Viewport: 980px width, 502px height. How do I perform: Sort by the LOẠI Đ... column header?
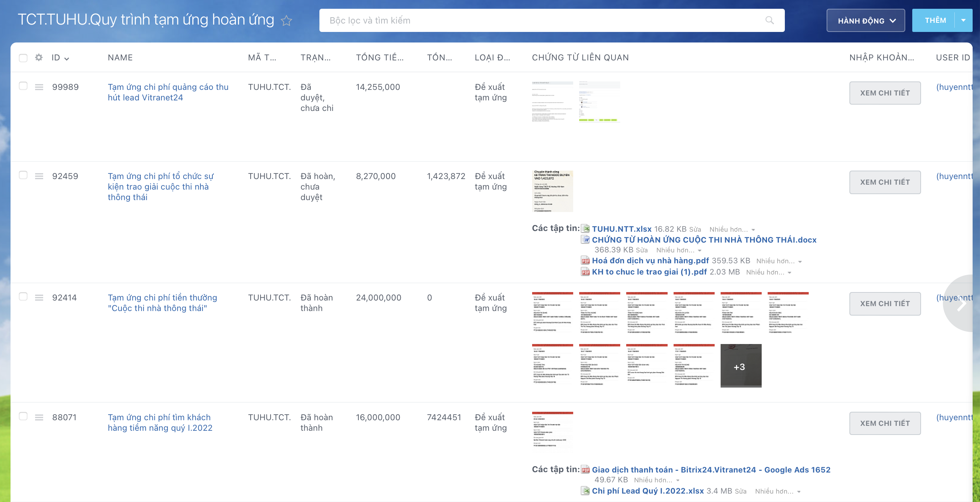pyautogui.click(x=492, y=58)
